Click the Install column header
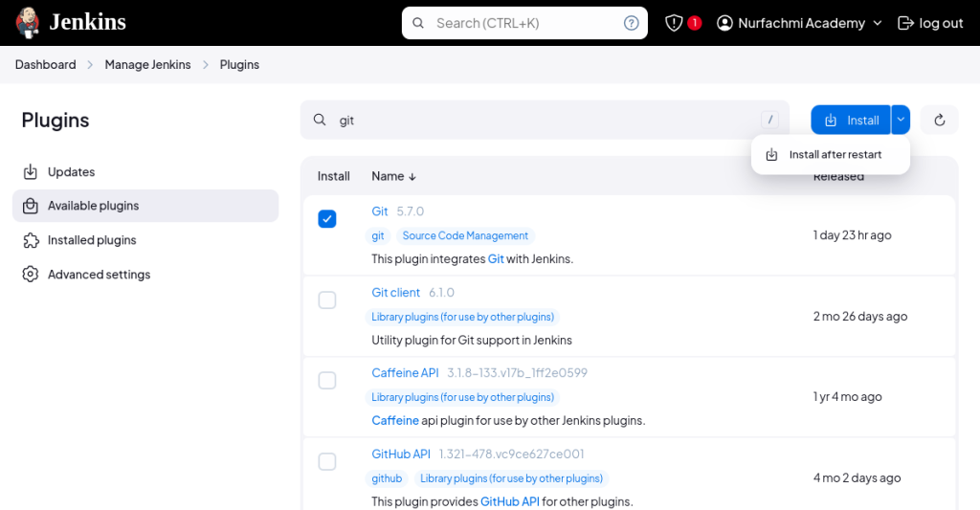The image size is (980, 510). [x=334, y=176]
